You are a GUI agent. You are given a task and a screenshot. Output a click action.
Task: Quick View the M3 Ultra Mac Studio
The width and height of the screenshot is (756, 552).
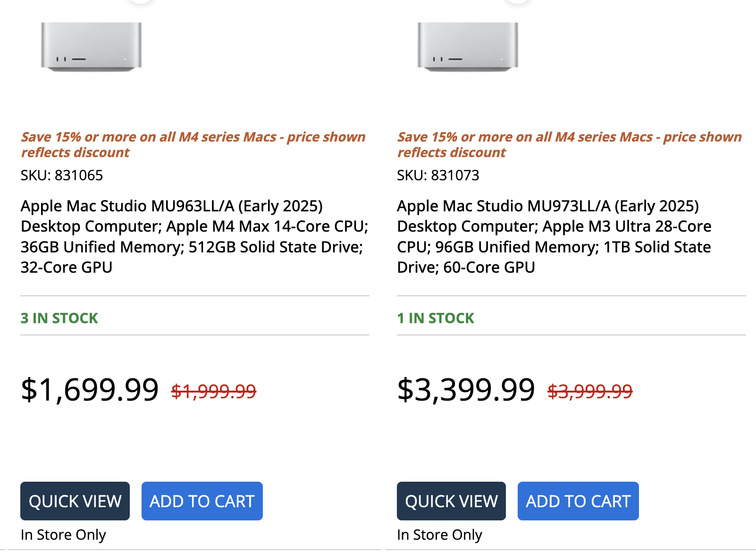coord(451,501)
